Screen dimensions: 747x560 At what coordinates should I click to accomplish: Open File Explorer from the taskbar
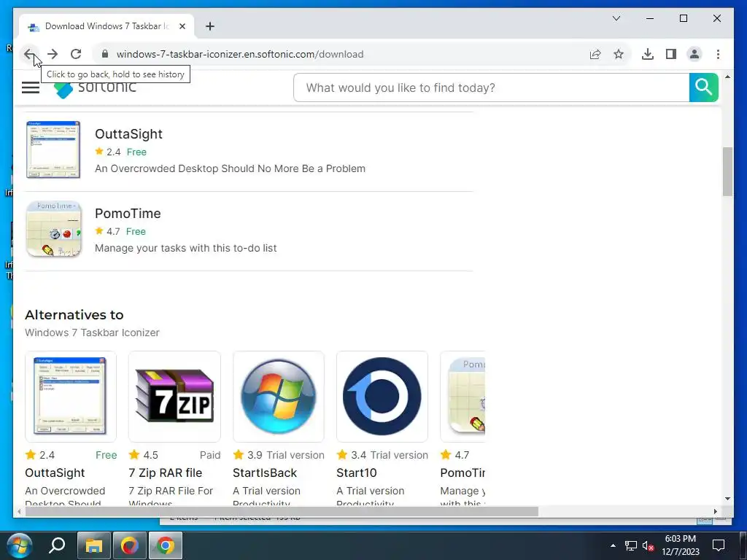[x=94, y=545]
